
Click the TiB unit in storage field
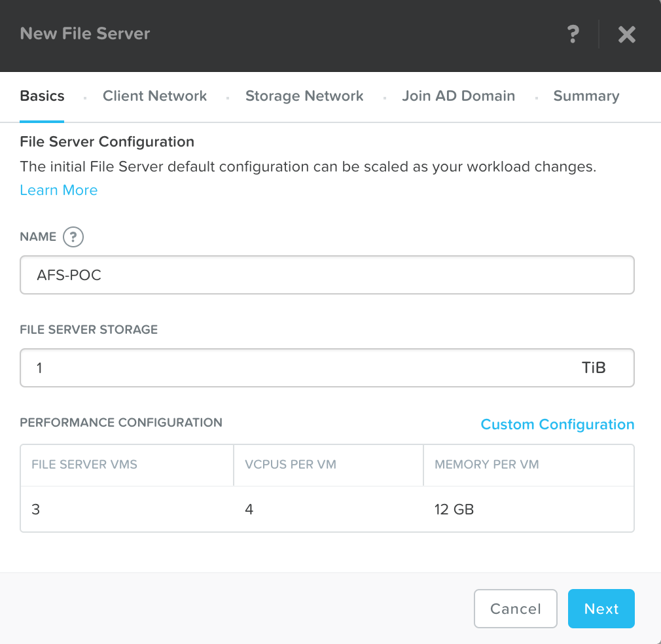594,368
